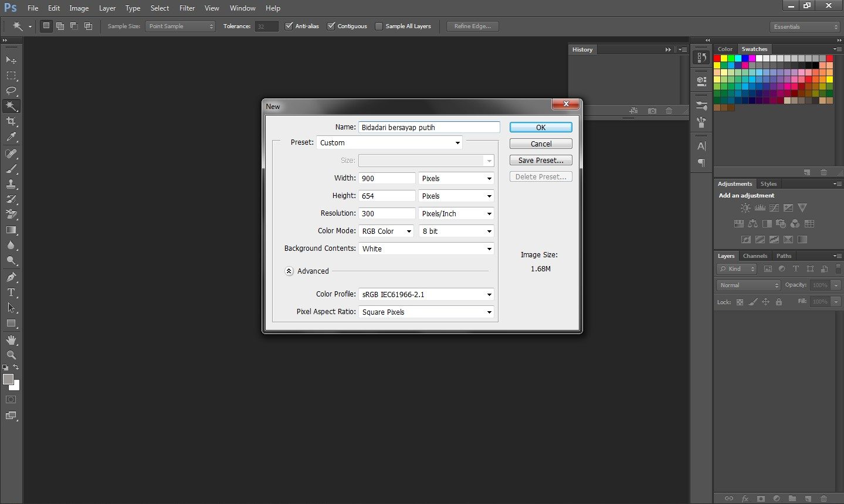This screenshot has width=844, height=504.
Task: Select the Eyedropper tool
Action: tap(11, 137)
